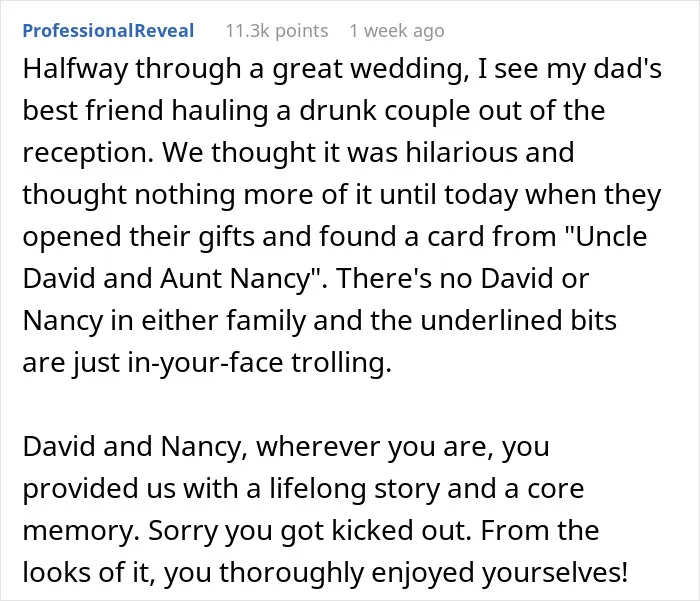Click the 11.3k points score
The height and width of the screenshot is (601, 700).
coord(277,31)
